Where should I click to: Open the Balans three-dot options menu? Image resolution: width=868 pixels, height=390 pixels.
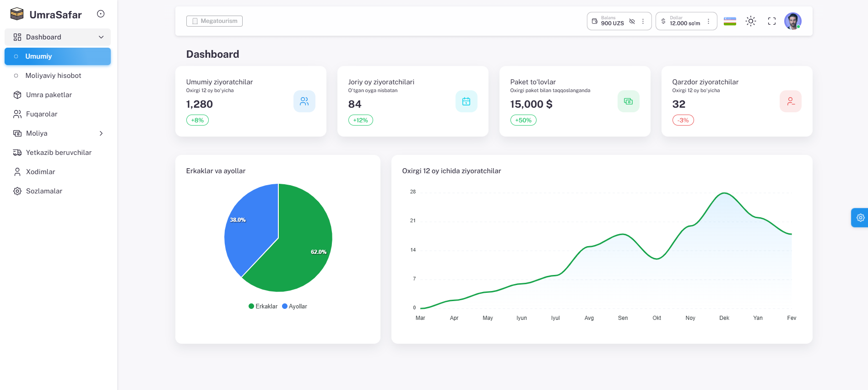643,21
